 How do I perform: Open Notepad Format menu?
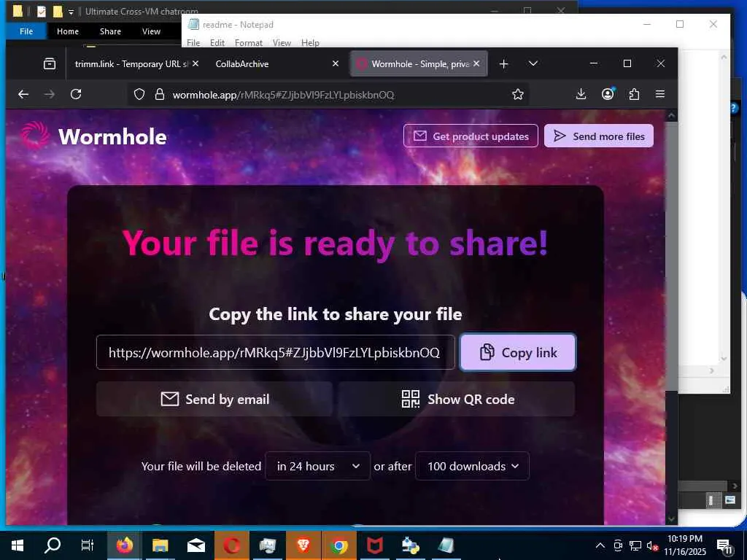pyautogui.click(x=249, y=43)
